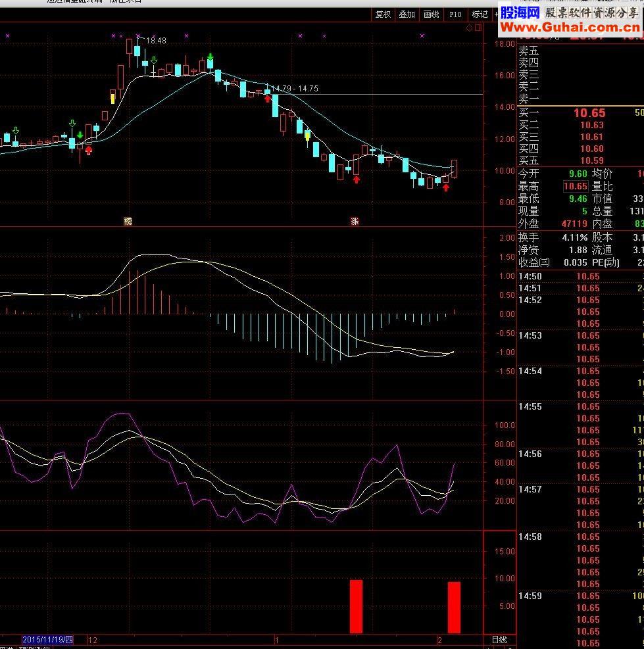Click red arrow beside the 14.79 - 14.75 label
This screenshot has width=644, height=649.
tap(268, 99)
